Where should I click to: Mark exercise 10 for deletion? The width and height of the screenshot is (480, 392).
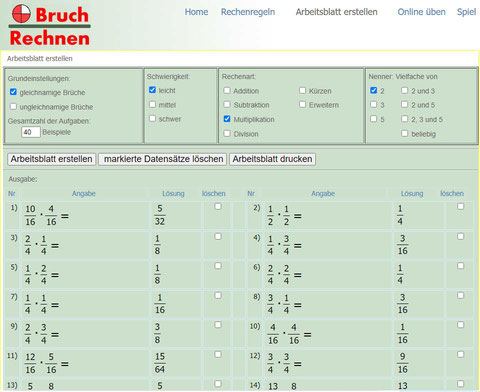460,325
